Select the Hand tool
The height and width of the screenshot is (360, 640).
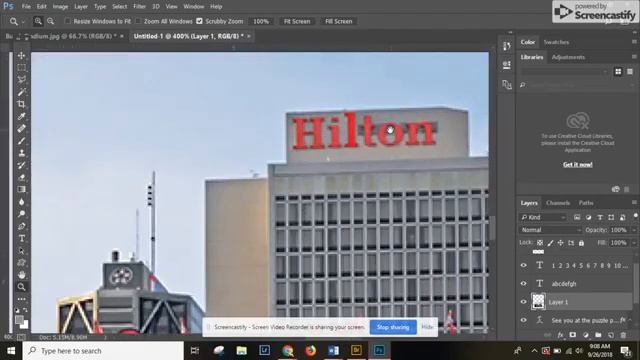click(x=22, y=275)
